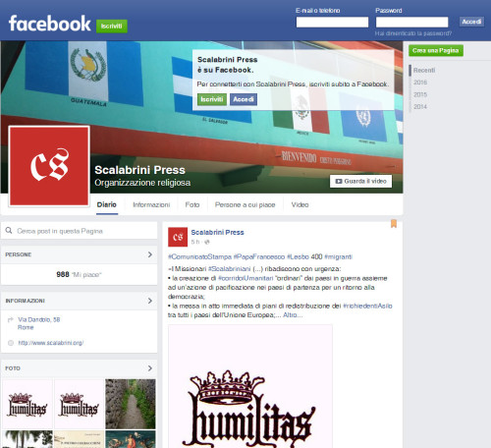Click Hai dimenticato la password link
The width and height of the screenshot is (491, 448).
(413, 33)
